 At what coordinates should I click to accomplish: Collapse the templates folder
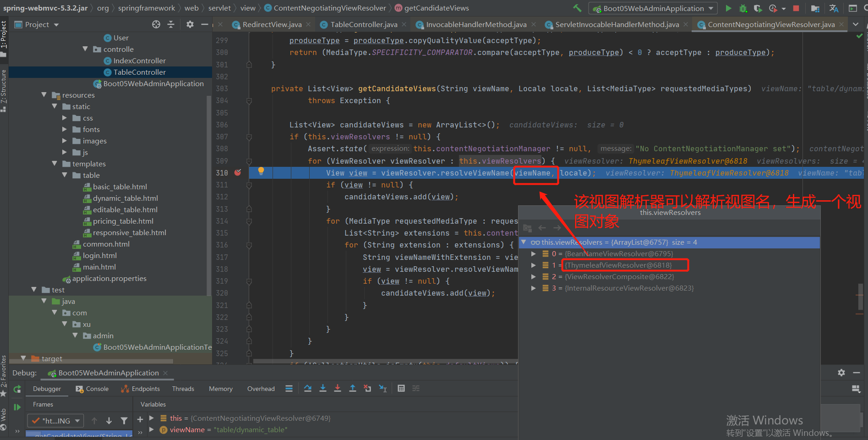55,164
